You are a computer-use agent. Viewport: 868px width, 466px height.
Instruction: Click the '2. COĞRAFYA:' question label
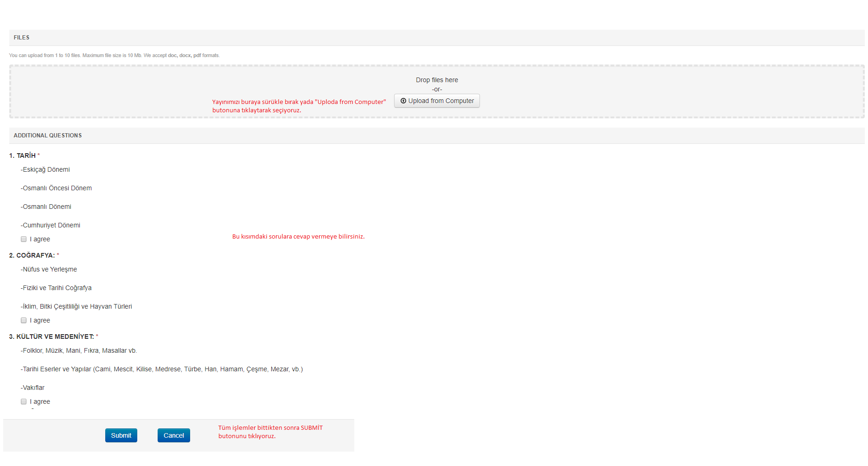32,255
